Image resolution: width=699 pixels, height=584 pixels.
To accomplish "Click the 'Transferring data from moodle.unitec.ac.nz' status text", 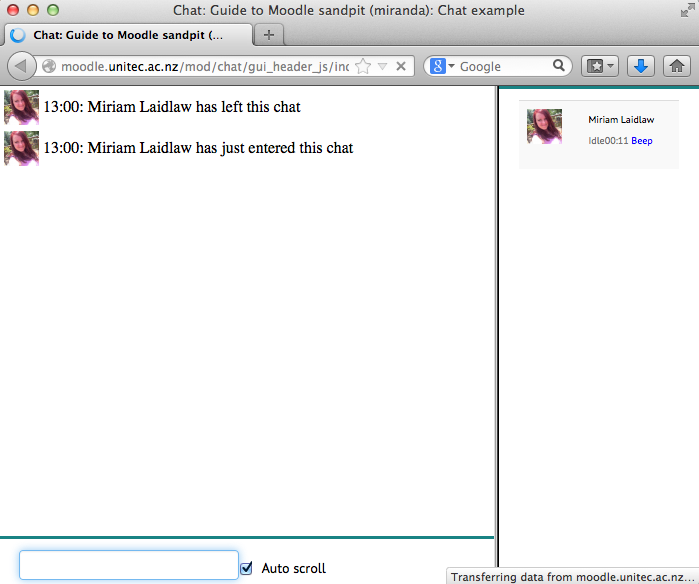I will tap(573, 577).
